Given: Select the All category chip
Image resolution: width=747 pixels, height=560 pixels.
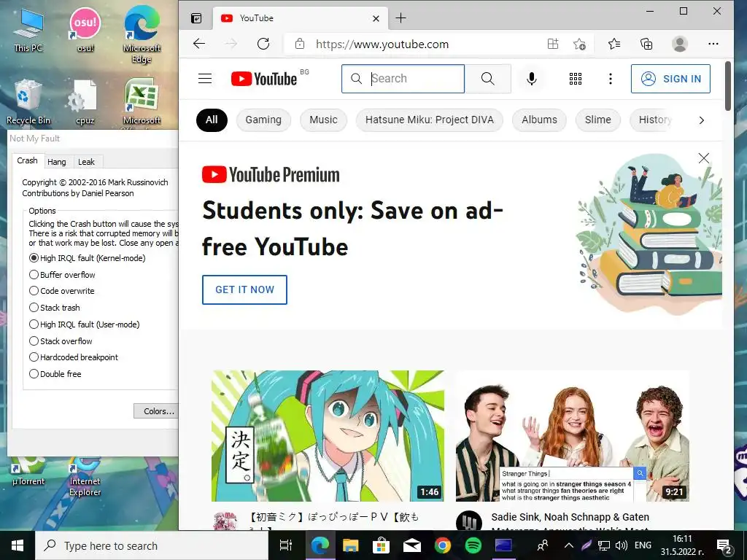Looking at the screenshot, I should (x=212, y=120).
